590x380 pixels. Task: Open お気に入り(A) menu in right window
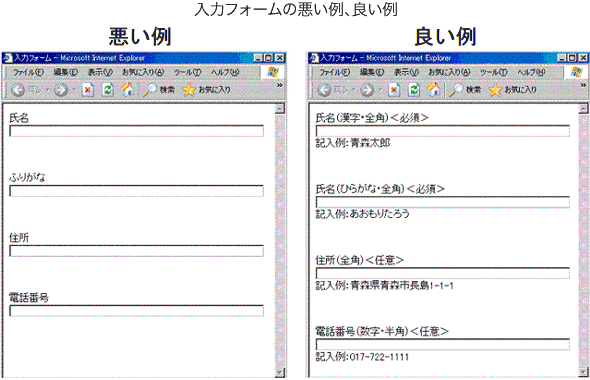point(449,72)
